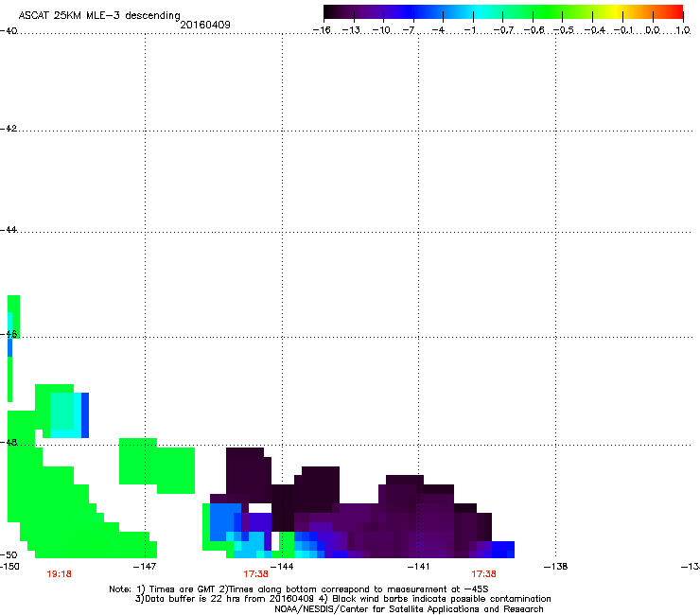Screen dimensions: 700x615
Task: Click the -144 longitude axis label
Action: (x=282, y=567)
